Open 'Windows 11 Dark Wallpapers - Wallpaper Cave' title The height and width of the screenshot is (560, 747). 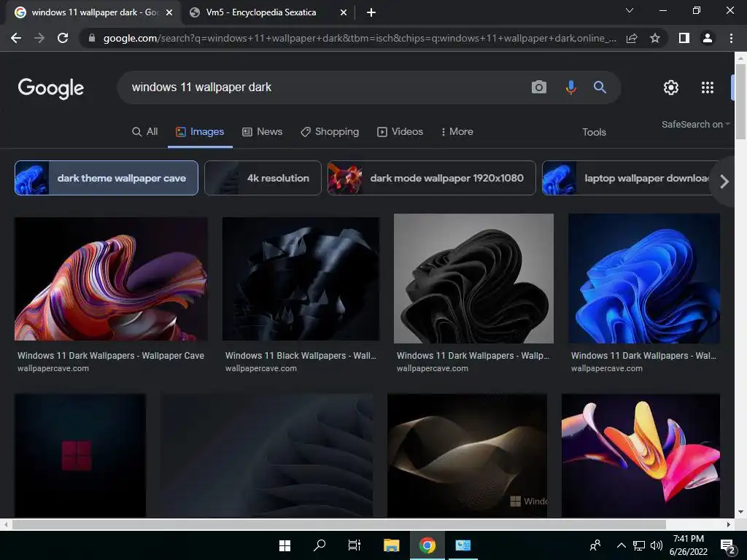111,355
